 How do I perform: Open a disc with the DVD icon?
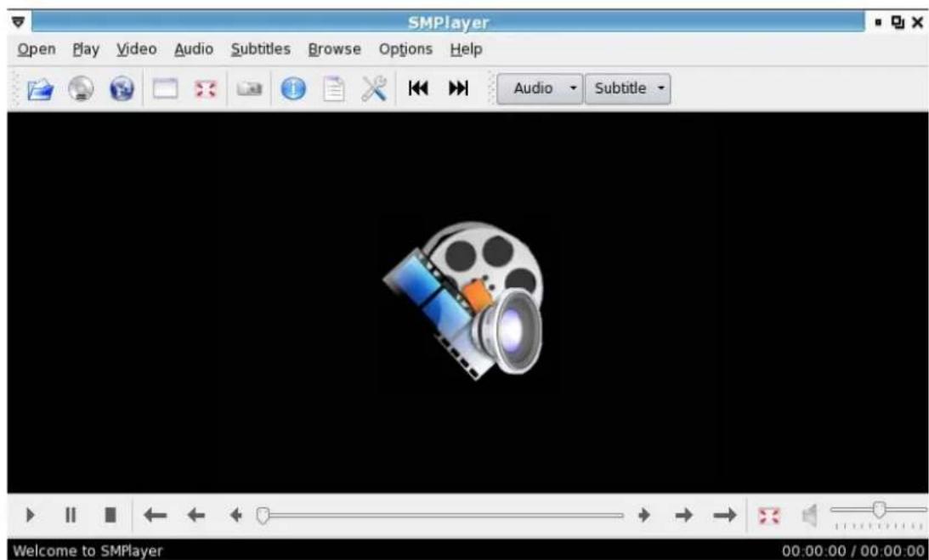pyautogui.click(x=81, y=89)
